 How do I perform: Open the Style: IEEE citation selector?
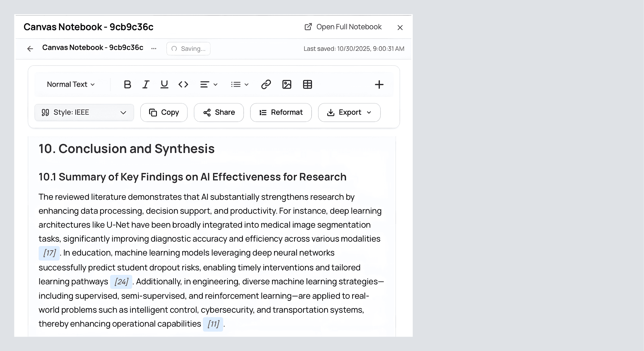pyautogui.click(x=84, y=113)
